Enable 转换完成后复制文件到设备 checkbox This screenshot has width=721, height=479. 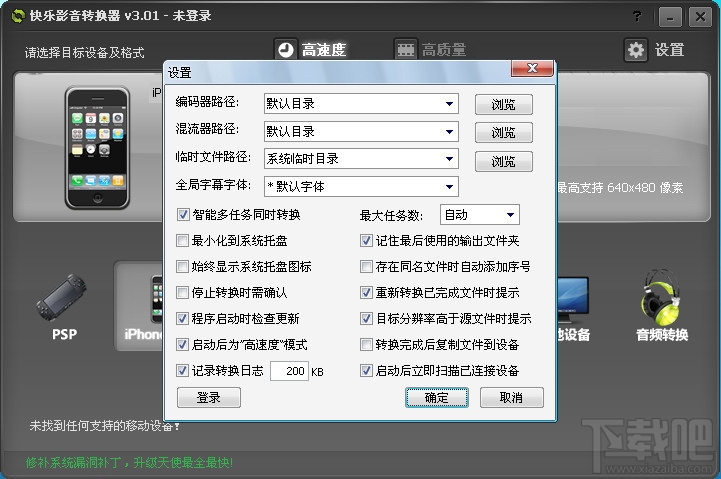366,344
